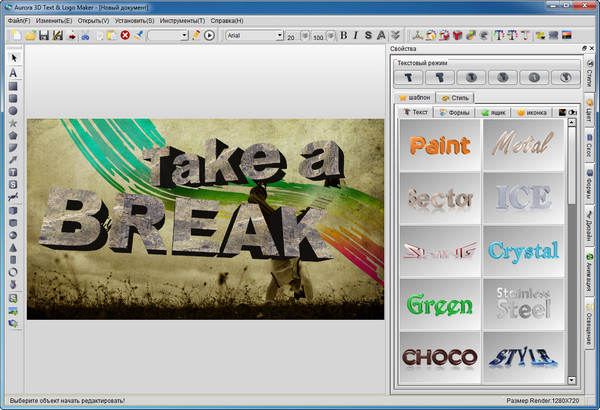Open the Arial font dropdown
The height and width of the screenshot is (410, 600).
click(280, 36)
